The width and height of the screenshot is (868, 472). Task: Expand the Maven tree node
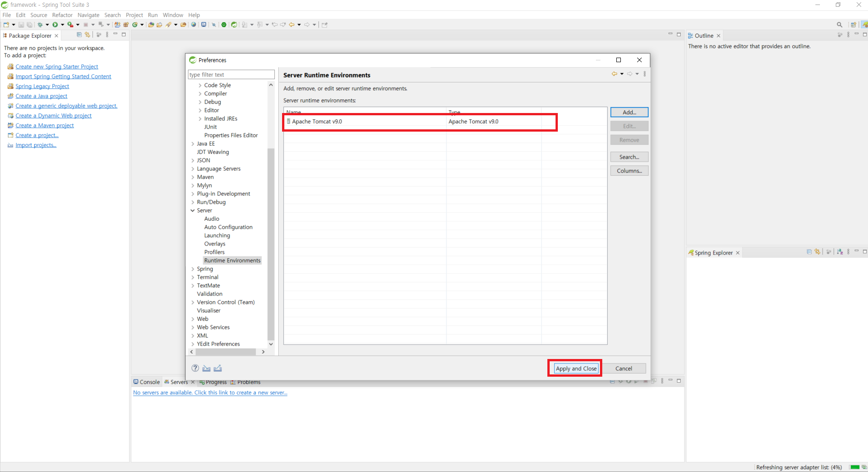(x=193, y=177)
